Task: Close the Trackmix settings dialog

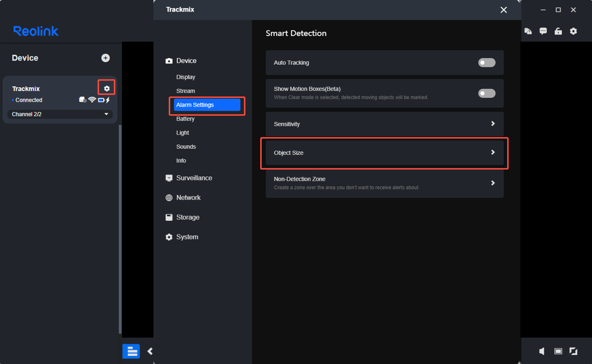Action: click(504, 10)
